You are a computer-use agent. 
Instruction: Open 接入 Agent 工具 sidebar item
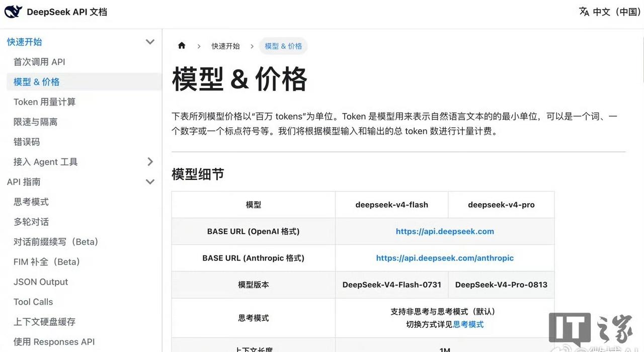tap(46, 162)
